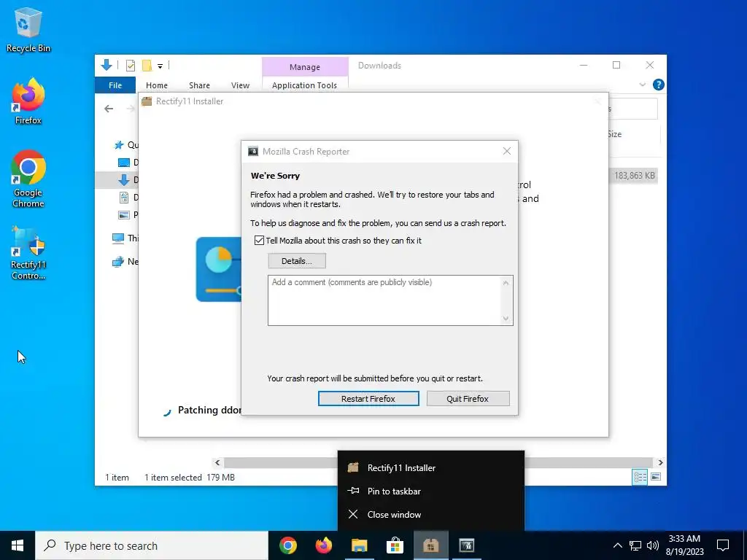Image resolution: width=747 pixels, height=560 pixels.
Task: Toggle Tell Mozilla about this crash checkbox
Action: pyautogui.click(x=259, y=241)
